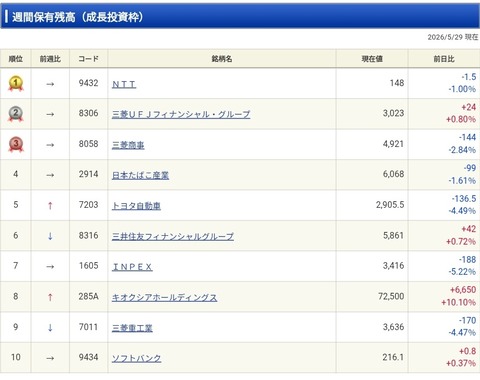Open the INPEX stock link

coord(132,267)
